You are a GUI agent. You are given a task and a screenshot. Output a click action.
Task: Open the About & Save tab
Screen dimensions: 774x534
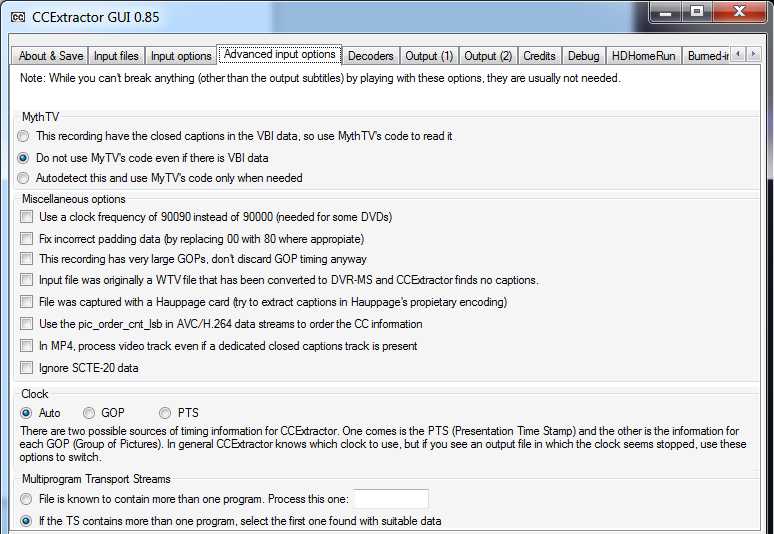(50, 56)
